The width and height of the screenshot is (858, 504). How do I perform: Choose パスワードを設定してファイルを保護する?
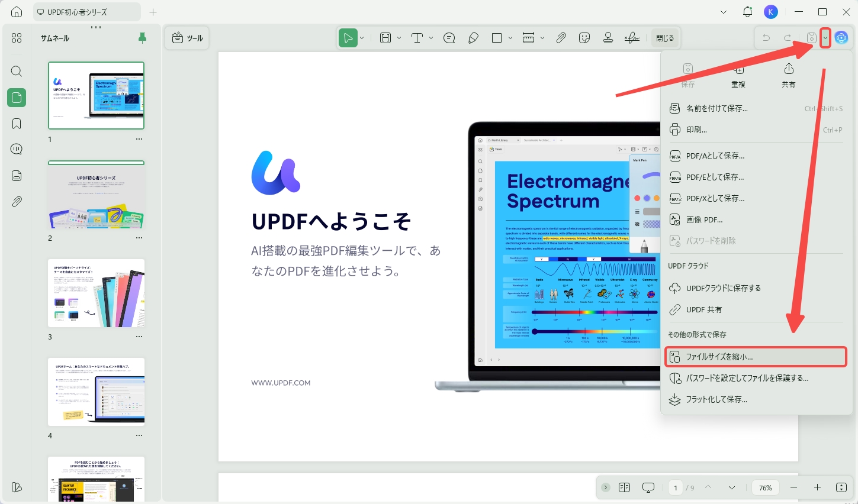[x=756, y=378]
